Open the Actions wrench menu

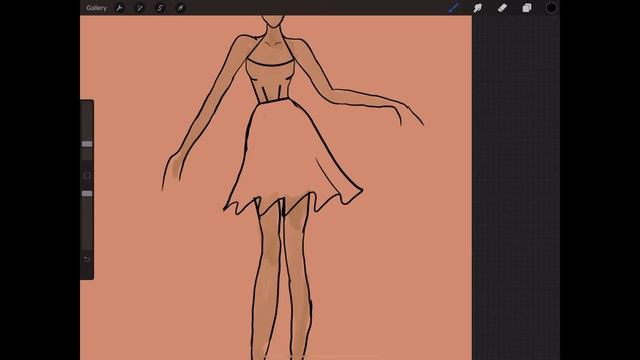tap(119, 8)
